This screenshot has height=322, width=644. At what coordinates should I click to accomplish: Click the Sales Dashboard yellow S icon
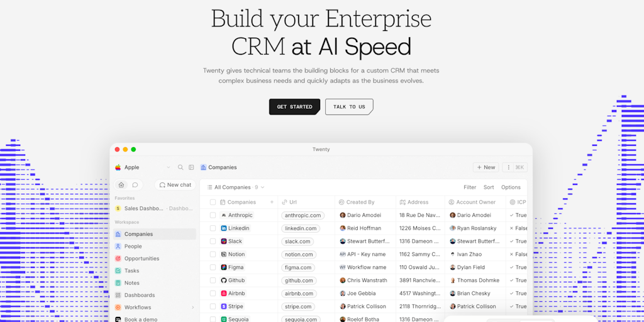[118, 208]
